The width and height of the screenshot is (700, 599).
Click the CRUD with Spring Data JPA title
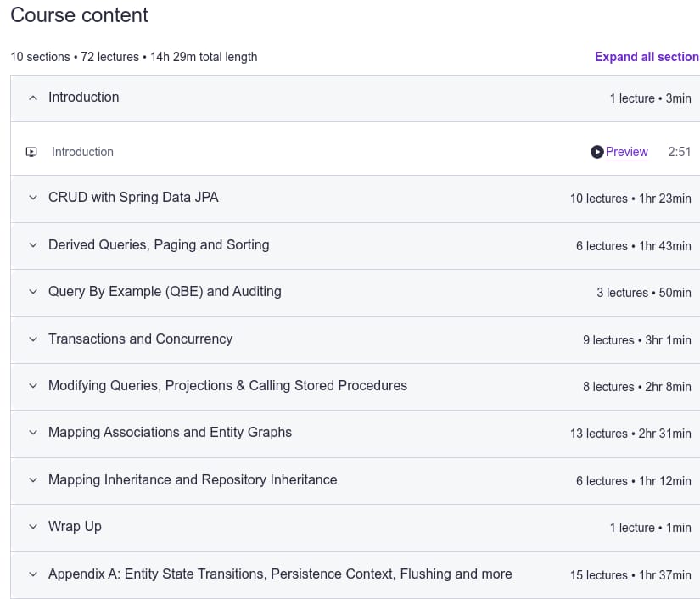click(x=133, y=198)
